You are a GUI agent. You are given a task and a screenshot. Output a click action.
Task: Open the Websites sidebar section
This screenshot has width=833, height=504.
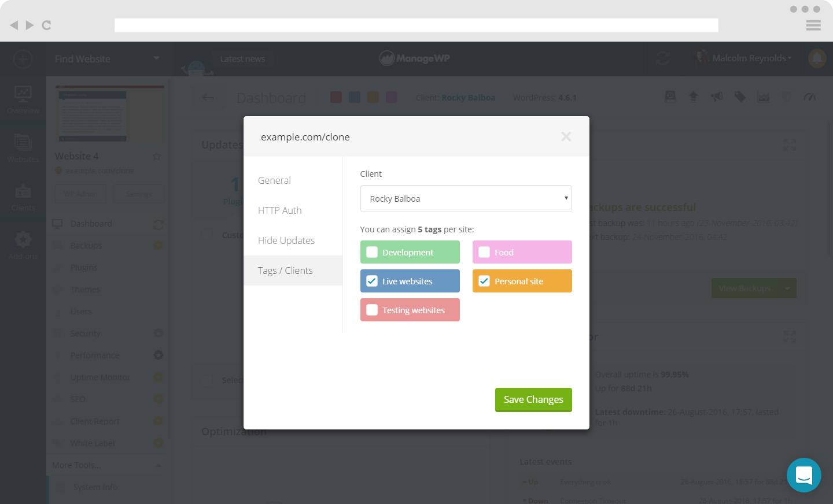23,148
